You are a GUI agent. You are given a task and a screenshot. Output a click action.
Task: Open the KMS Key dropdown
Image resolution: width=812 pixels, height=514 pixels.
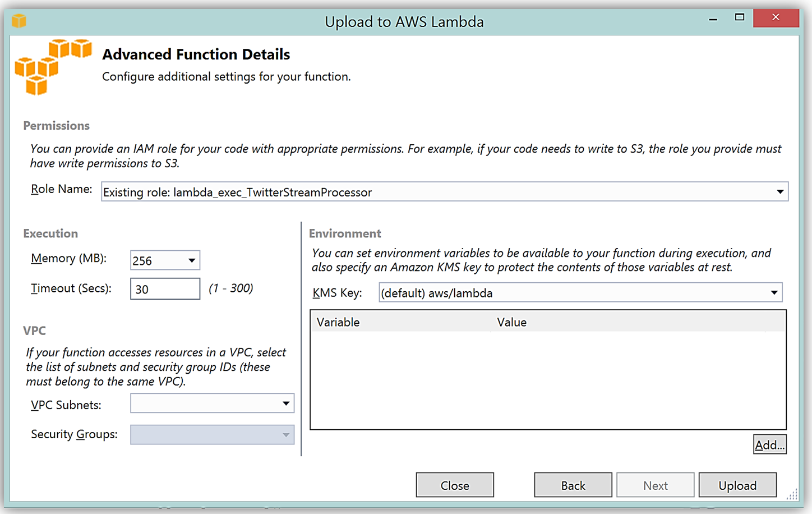point(774,292)
